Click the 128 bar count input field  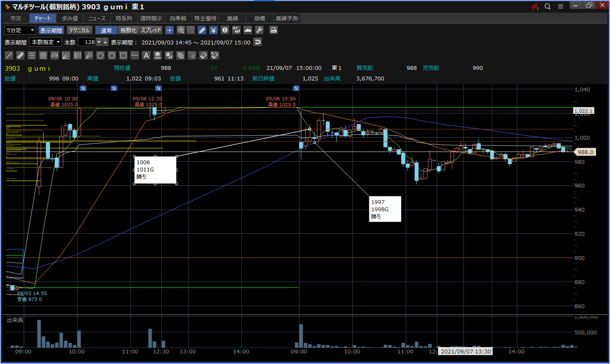coord(87,42)
